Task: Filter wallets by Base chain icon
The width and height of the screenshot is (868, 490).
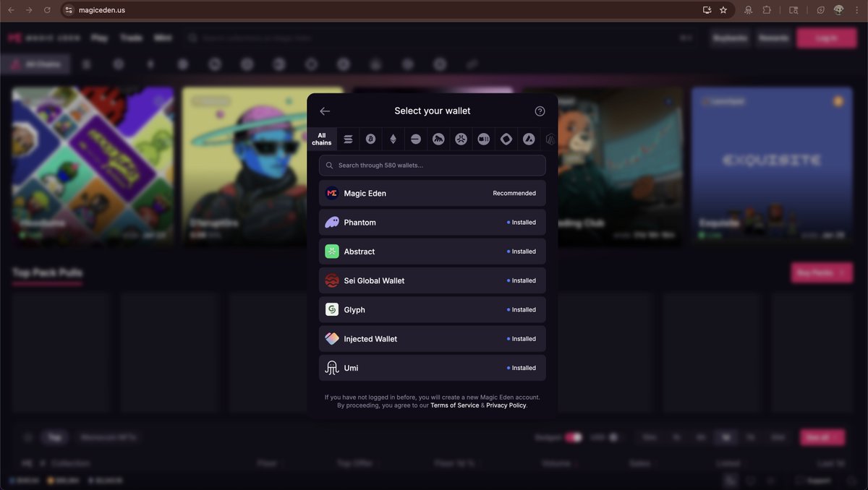Action: [416, 139]
